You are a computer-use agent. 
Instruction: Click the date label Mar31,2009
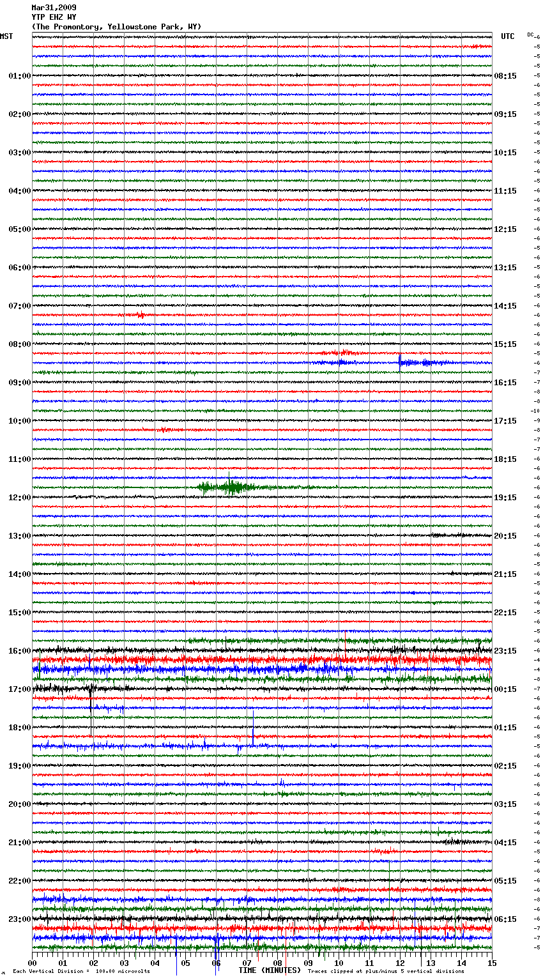tap(54, 8)
